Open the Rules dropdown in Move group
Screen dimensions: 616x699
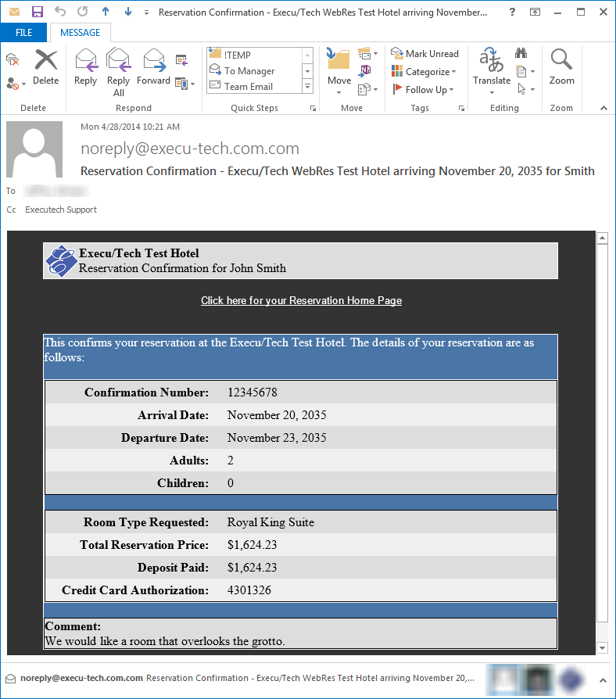tap(367, 53)
